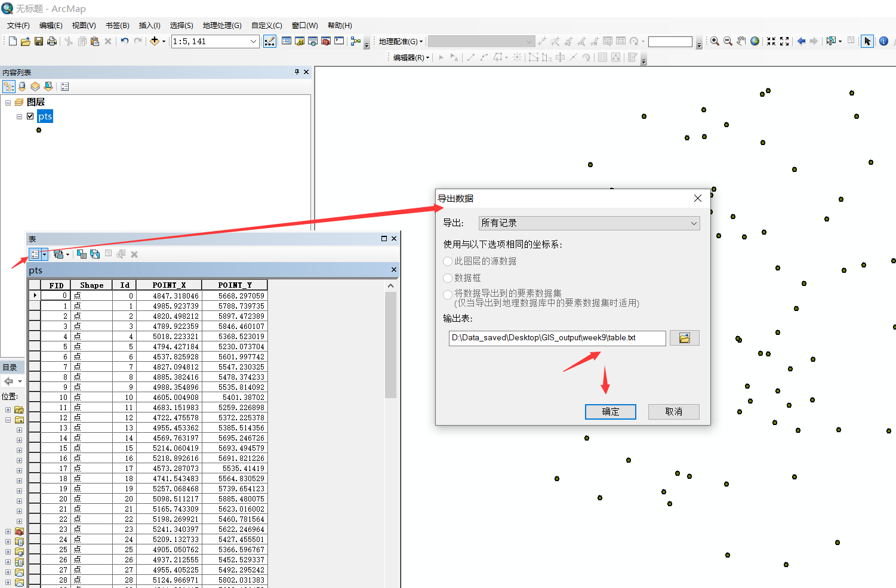Open the Catalog window icon

[x=300, y=41]
